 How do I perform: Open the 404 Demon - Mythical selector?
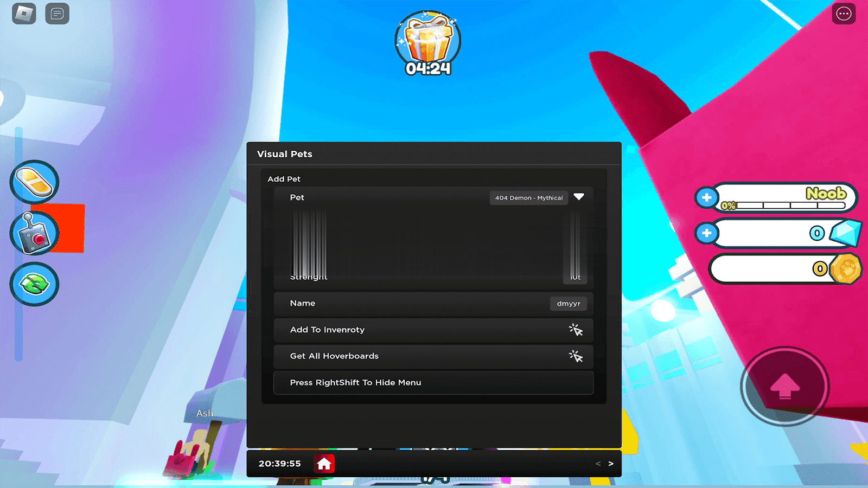point(528,198)
